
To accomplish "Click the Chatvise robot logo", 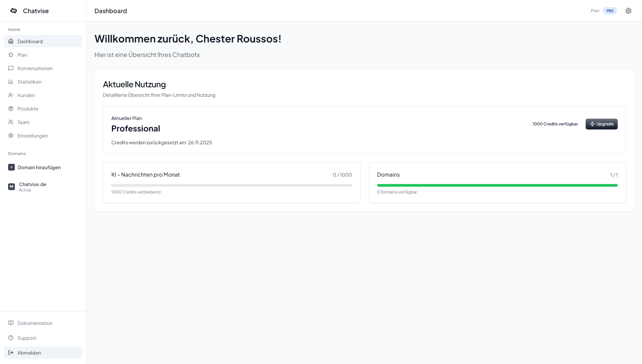I will (13, 10).
